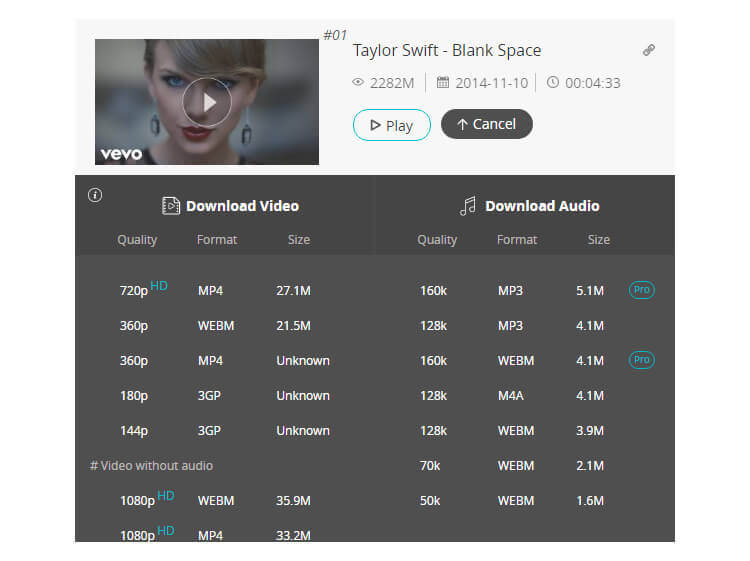Download the 144p 3GP video
Screen dimensions: 750x561
(x=225, y=430)
